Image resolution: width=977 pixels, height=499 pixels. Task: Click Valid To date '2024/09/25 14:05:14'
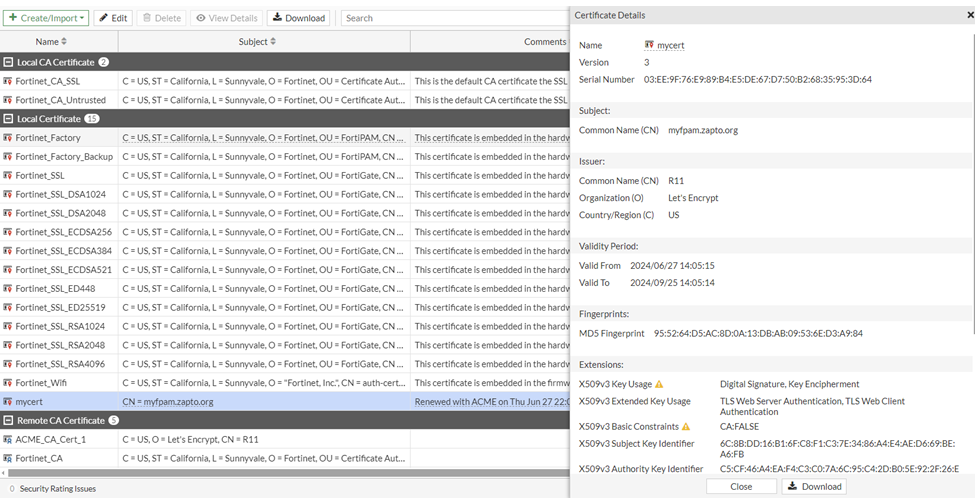pyautogui.click(x=672, y=283)
